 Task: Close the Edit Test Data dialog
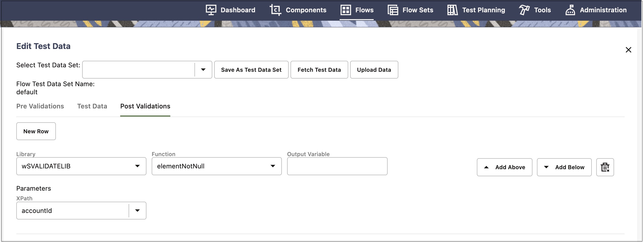click(x=628, y=50)
